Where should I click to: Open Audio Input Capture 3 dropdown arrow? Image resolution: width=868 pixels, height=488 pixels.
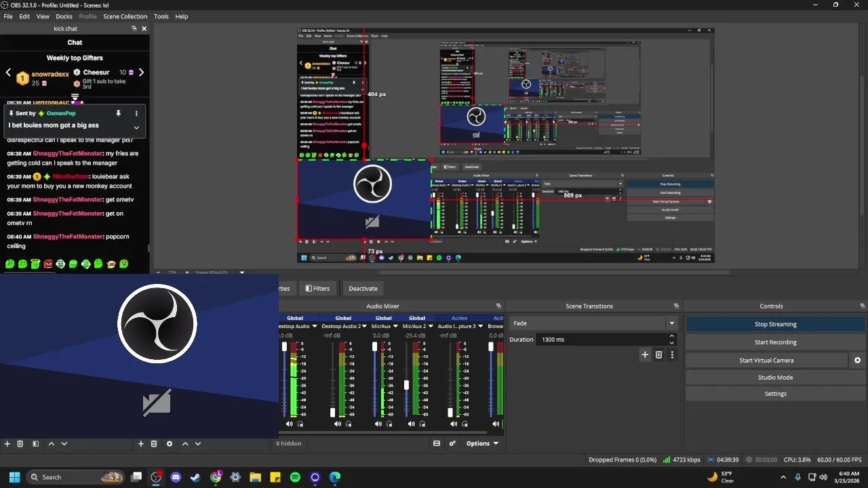pyautogui.click(x=481, y=327)
